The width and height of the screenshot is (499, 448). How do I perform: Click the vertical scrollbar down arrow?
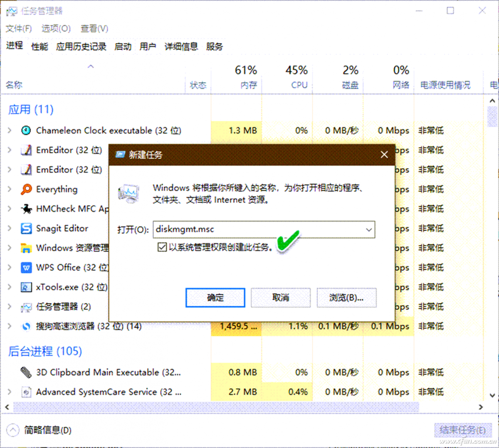(x=492, y=396)
